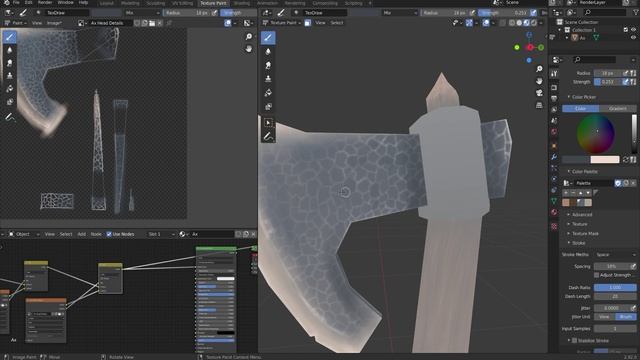
Task: Click the zoom magnifier in the 3D viewport
Action: (x=539, y=69)
